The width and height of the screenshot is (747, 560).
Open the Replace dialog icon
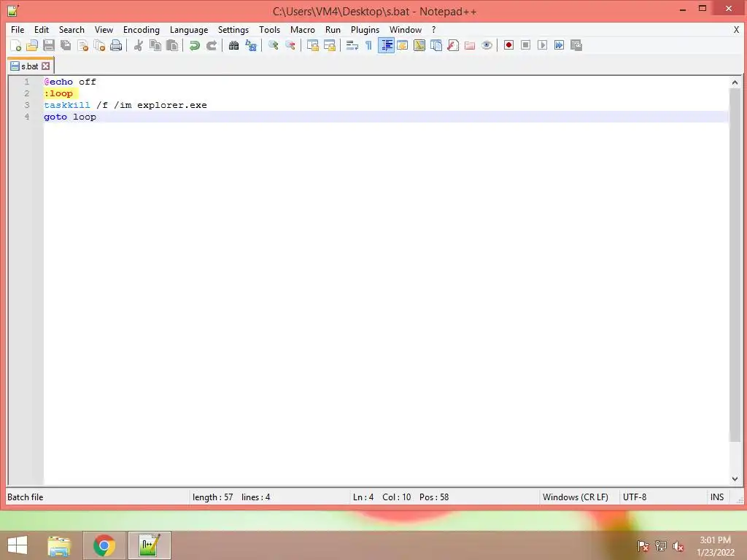[251, 45]
